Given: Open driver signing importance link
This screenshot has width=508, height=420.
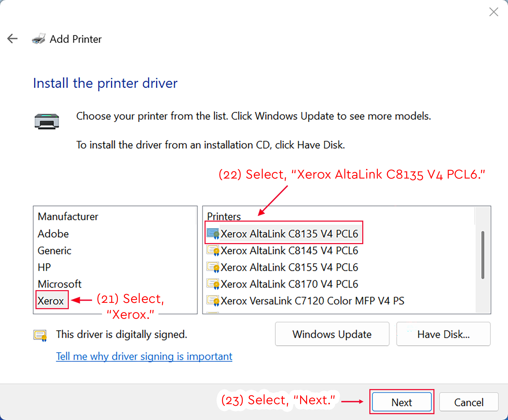Looking at the screenshot, I should click(x=144, y=357).
